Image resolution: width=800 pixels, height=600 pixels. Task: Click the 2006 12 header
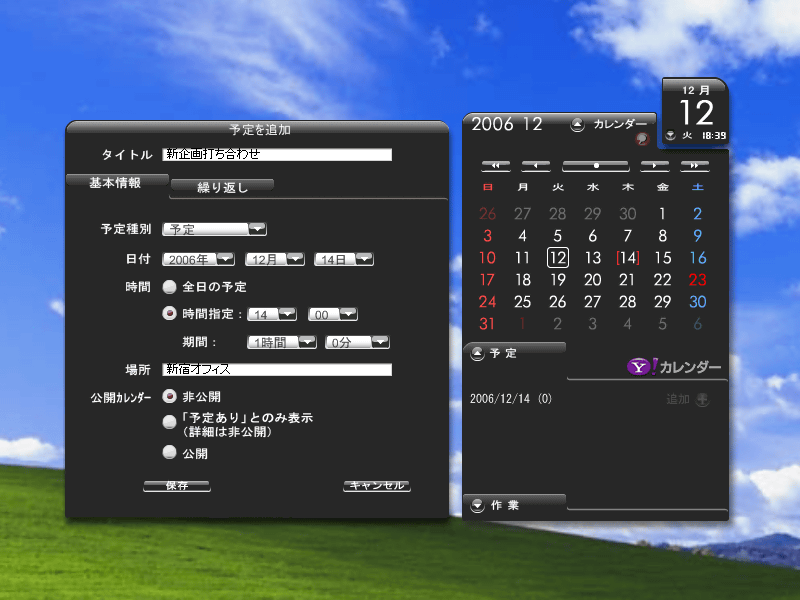pyautogui.click(x=507, y=124)
